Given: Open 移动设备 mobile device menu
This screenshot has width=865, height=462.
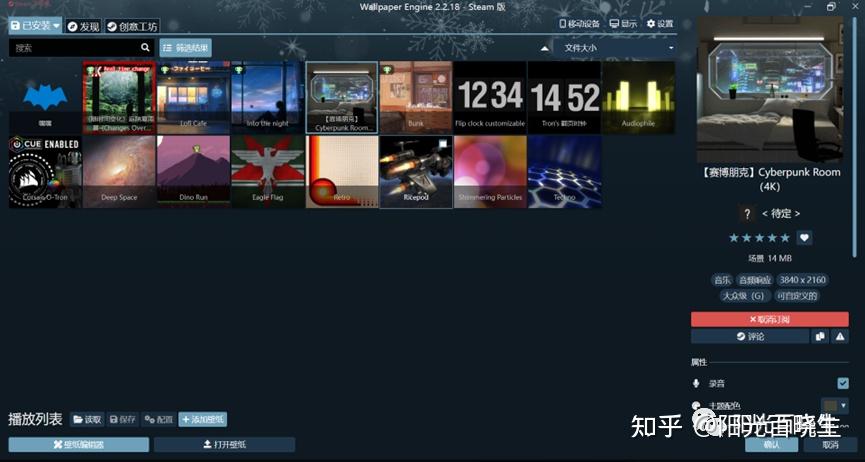Looking at the screenshot, I should pyautogui.click(x=579, y=24).
